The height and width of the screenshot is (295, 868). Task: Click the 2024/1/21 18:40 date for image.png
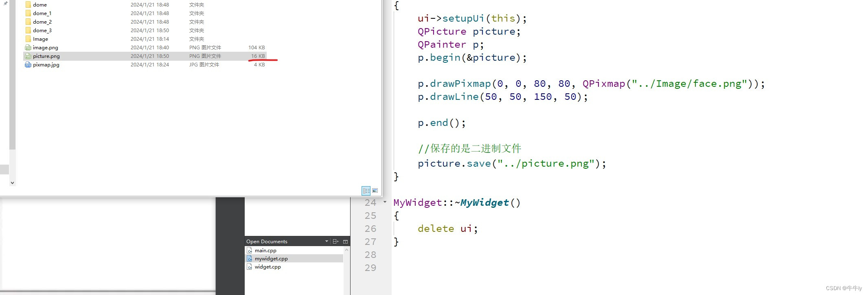tap(150, 48)
